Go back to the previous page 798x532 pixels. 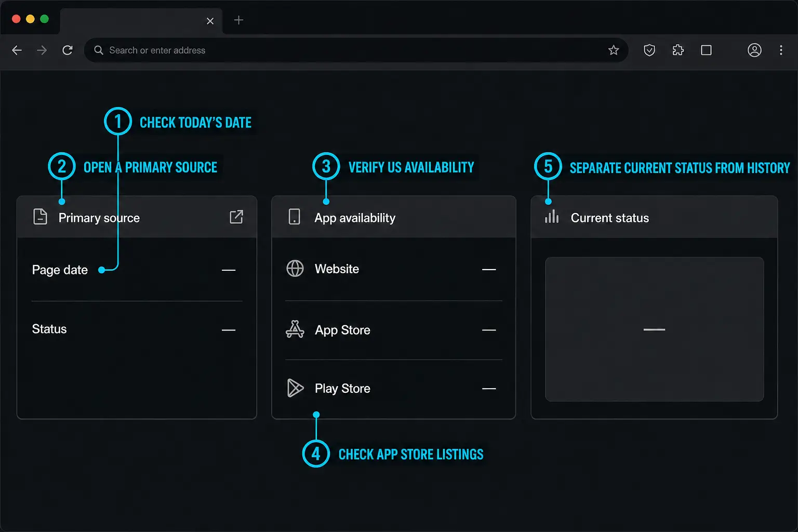pos(17,50)
